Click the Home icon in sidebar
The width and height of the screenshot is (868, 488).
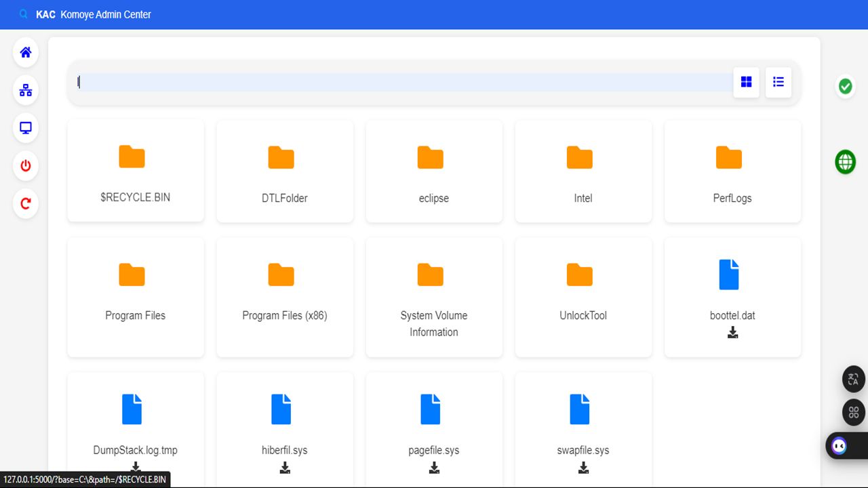pyautogui.click(x=26, y=53)
